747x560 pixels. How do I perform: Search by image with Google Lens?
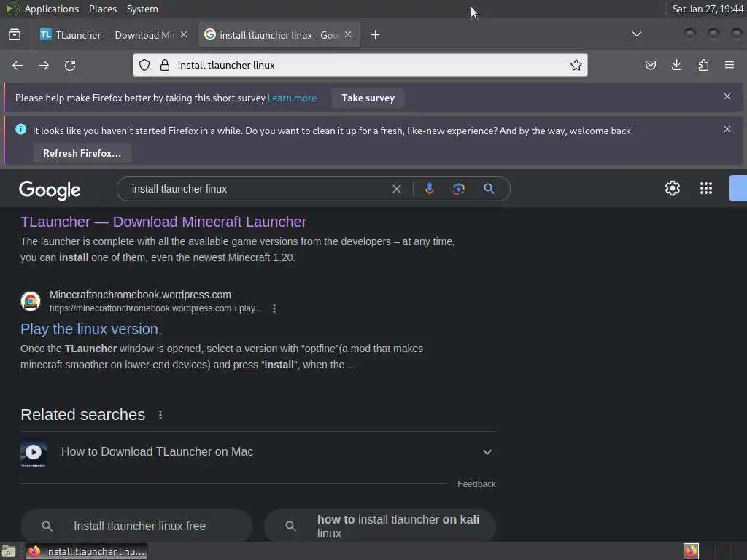(458, 189)
